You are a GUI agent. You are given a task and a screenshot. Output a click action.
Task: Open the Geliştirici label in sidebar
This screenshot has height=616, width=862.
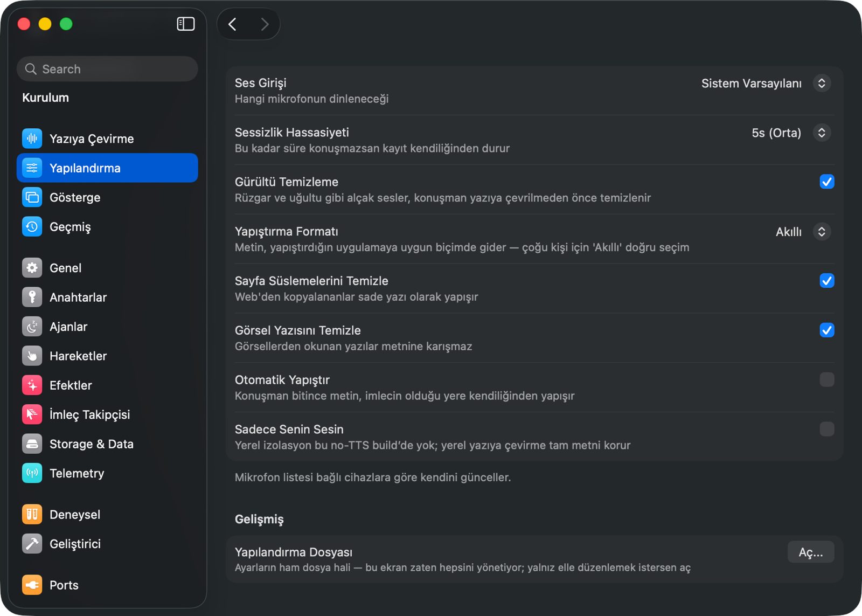pyautogui.click(x=75, y=544)
